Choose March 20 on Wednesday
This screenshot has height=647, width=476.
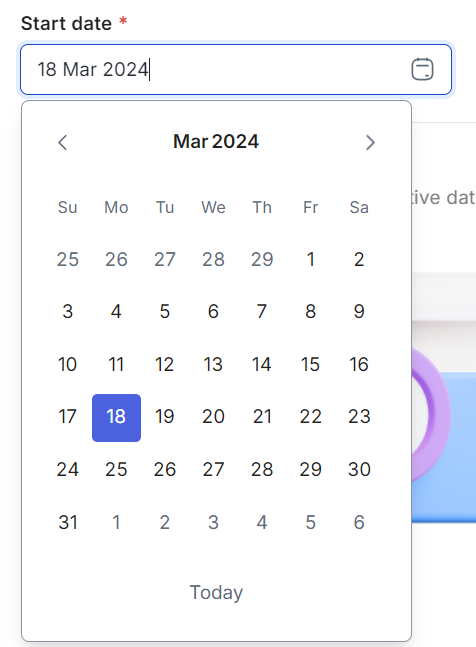tap(213, 416)
